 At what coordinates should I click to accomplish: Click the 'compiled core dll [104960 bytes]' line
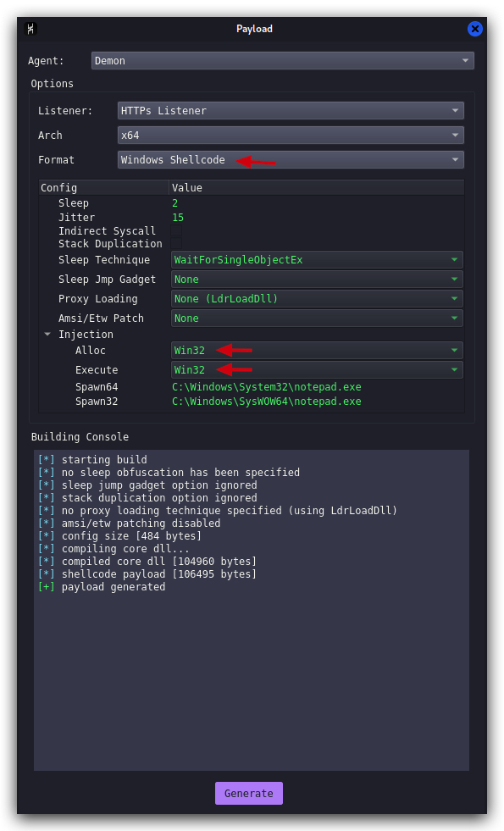coord(147,562)
